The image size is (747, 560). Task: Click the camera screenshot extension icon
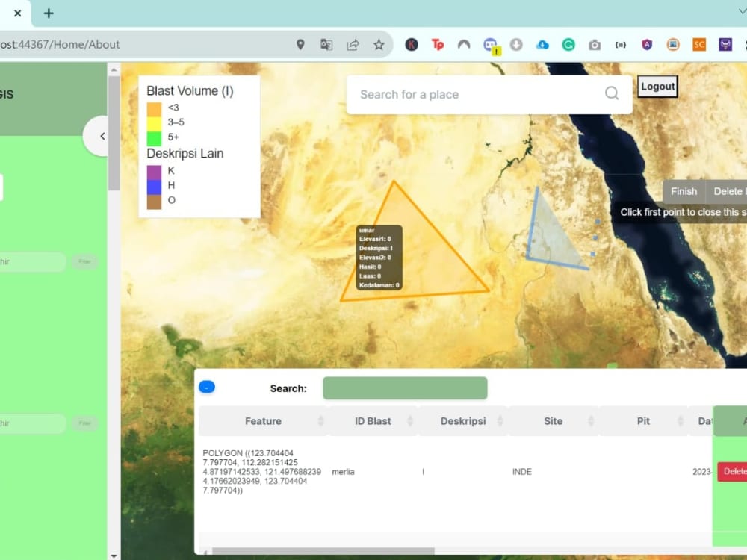click(594, 45)
